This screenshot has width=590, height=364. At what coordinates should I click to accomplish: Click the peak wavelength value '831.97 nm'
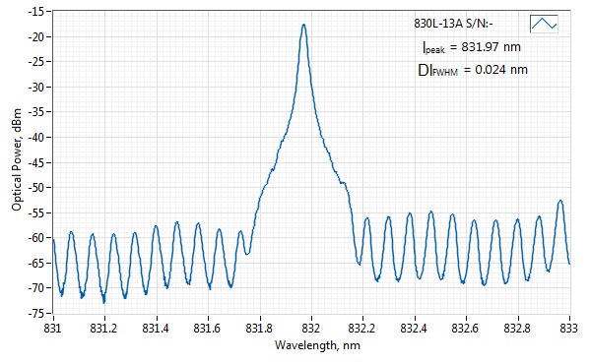(492, 47)
